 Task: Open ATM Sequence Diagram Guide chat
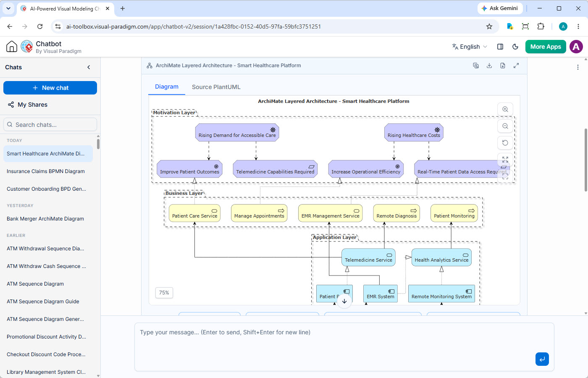pos(48,302)
